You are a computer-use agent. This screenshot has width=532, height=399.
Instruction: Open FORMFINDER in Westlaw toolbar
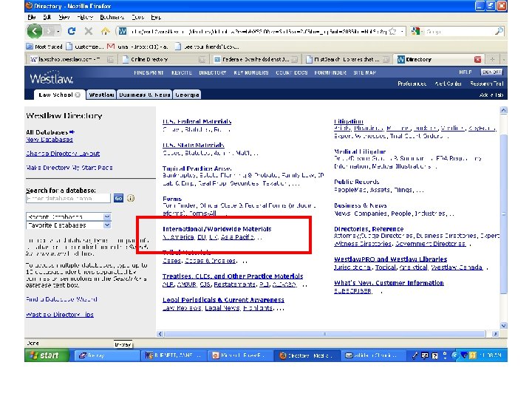coord(330,72)
